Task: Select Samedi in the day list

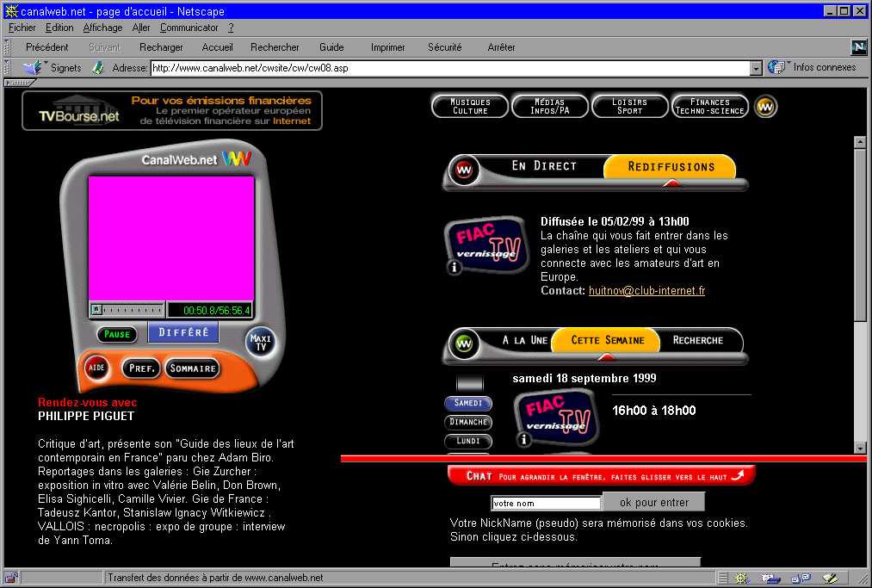Action: [x=468, y=403]
